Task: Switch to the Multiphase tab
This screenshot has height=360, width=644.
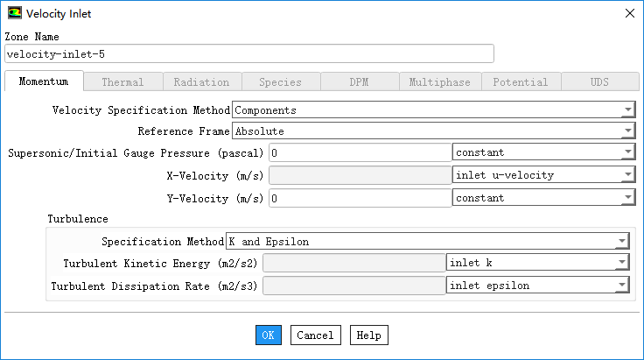Action: point(440,82)
